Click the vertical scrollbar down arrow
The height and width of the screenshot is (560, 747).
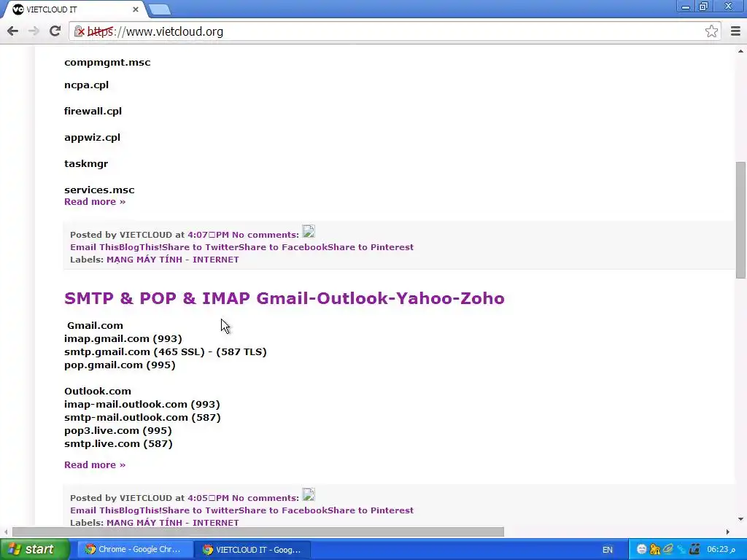click(x=740, y=519)
